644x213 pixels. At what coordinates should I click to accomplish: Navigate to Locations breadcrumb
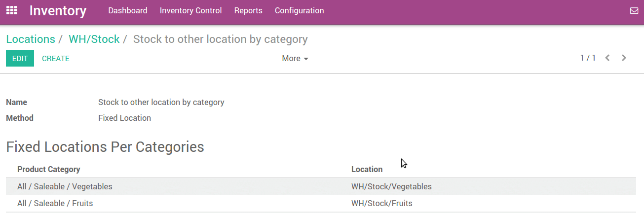(31, 39)
